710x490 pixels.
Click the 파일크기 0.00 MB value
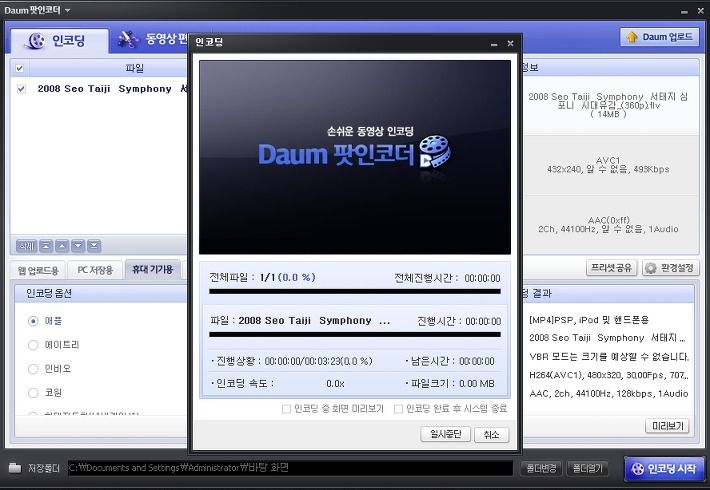click(476, 384)
